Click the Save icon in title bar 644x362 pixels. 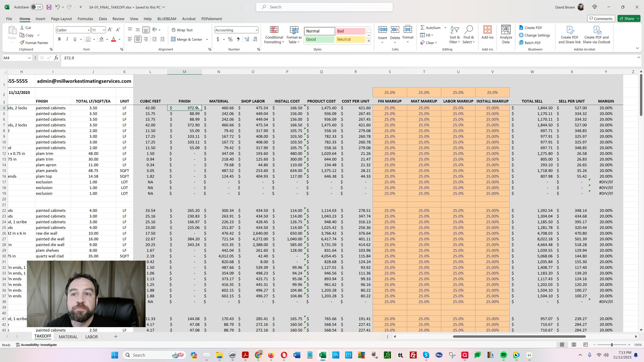49,7
